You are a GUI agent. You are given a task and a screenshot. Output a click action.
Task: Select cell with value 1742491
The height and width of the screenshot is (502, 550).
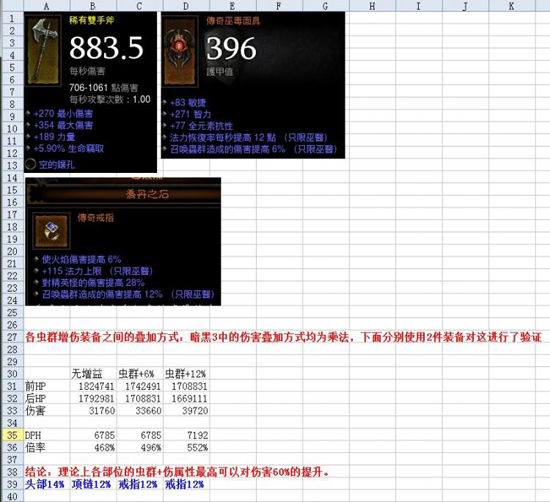(x=140, y=386)
